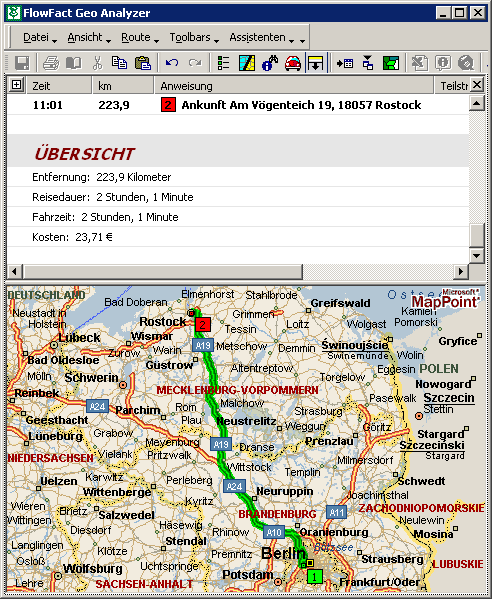Close the directions pane with X
This screenshot has width=492, height=599.
coord(476,84)
